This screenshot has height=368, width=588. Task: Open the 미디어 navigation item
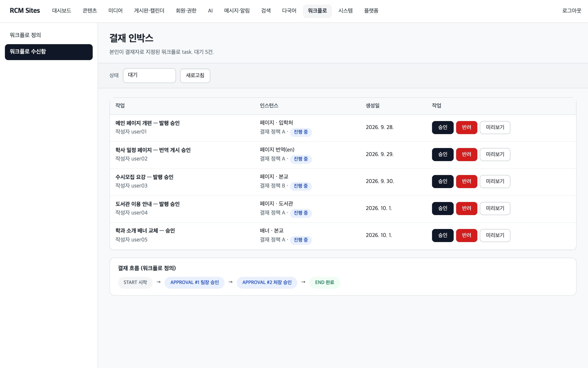pos(115,11)
